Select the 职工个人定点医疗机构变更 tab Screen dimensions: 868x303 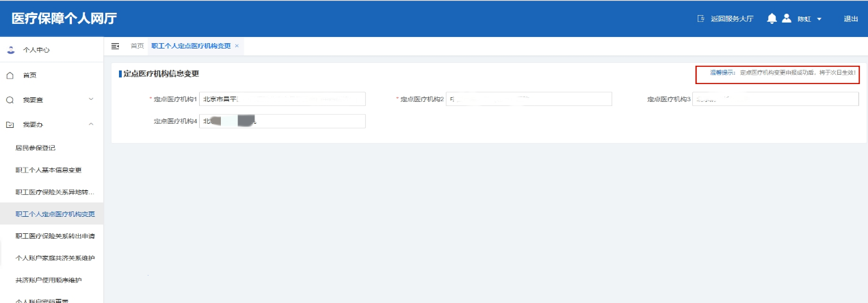click(191, 46)
